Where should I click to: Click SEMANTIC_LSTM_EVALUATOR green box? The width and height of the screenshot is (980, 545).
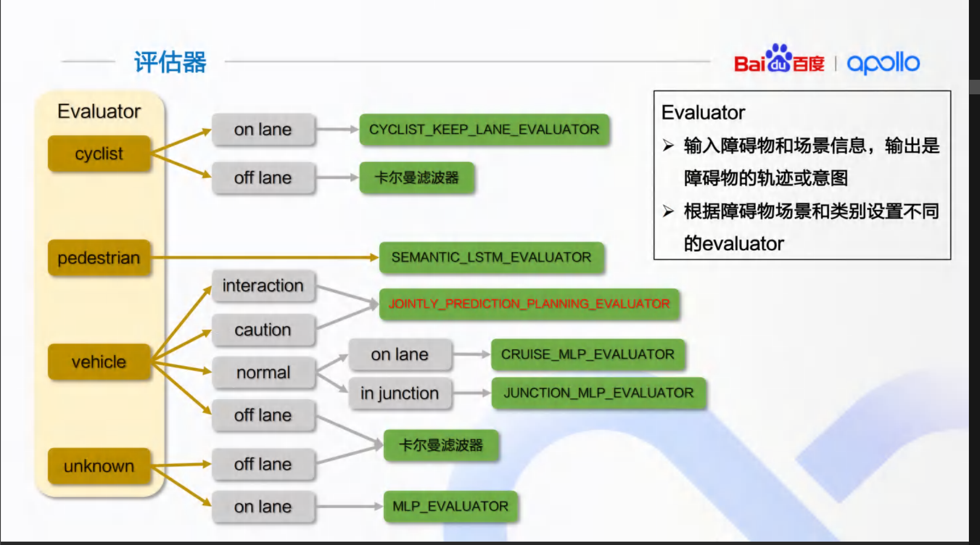491,257
